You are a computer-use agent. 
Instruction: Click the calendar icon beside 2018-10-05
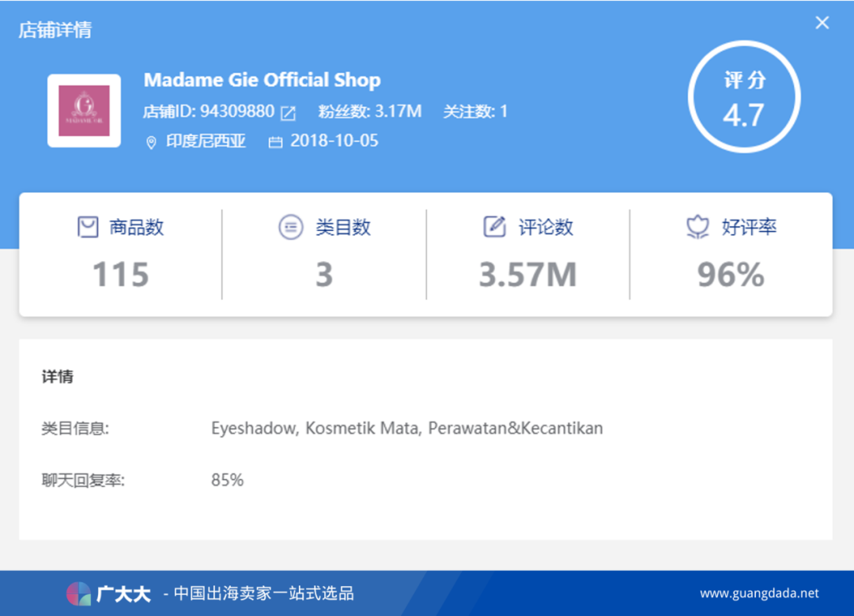(x=276, y=142)
